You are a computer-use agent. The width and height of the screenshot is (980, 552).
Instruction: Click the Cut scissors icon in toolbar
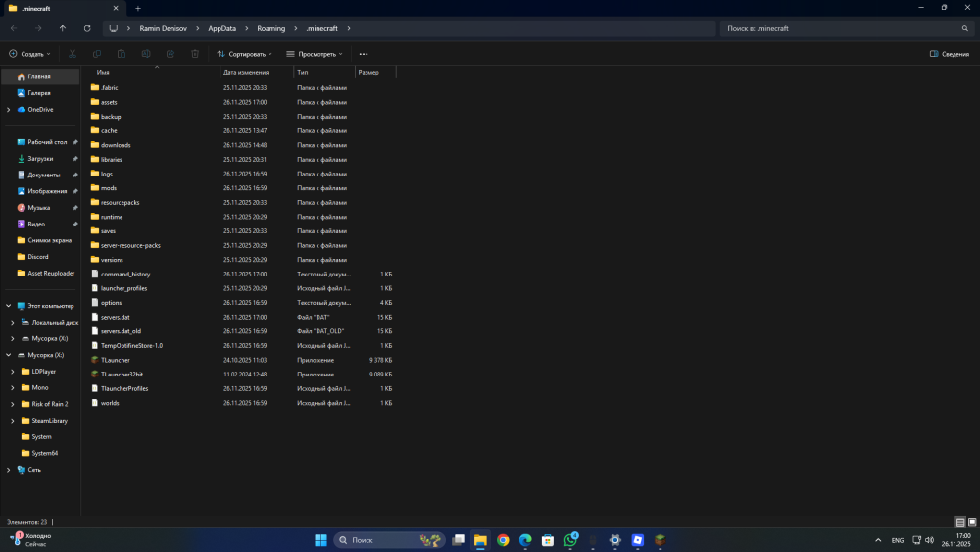point(73,54)
